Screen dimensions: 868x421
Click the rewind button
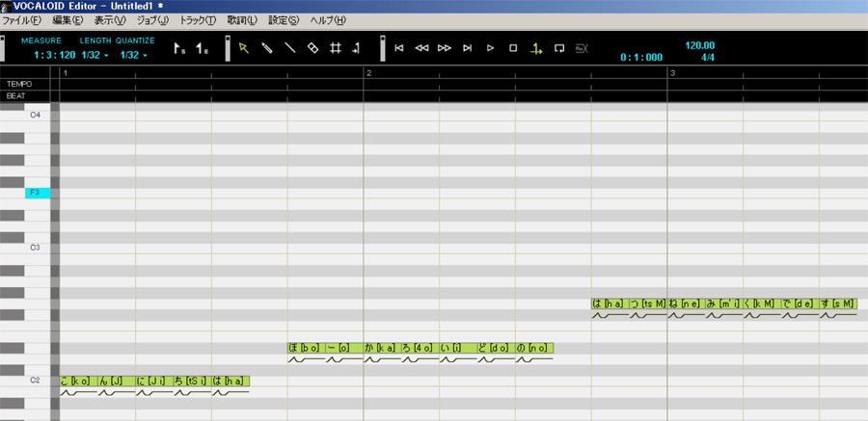tap(421, 48)
